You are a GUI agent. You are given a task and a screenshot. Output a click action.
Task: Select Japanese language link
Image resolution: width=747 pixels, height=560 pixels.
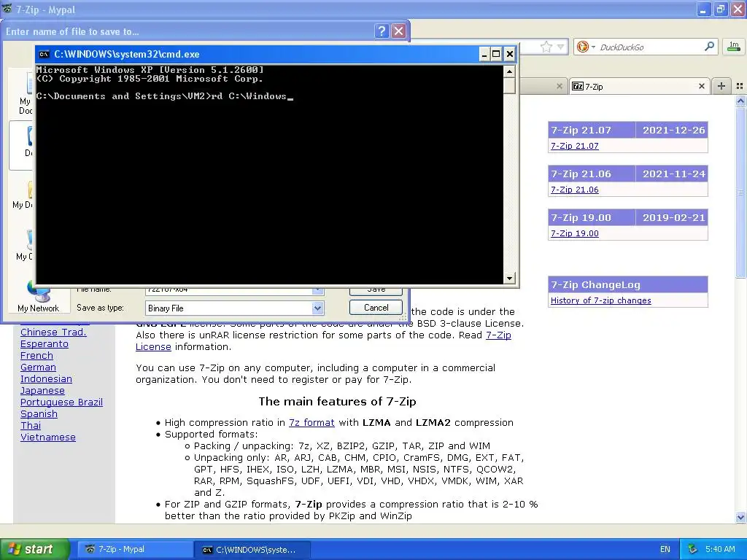click(42, 391)
